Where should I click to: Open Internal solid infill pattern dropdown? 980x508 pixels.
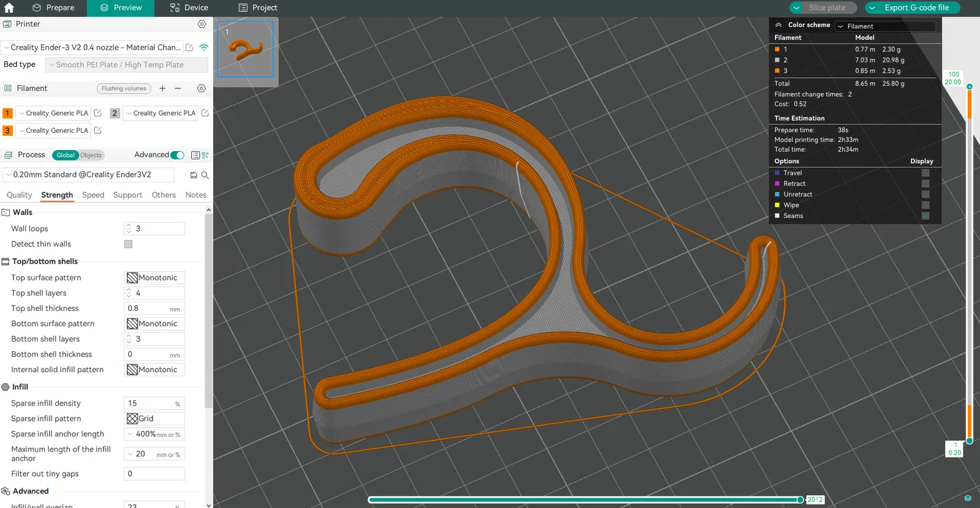[x=154, y=369]
